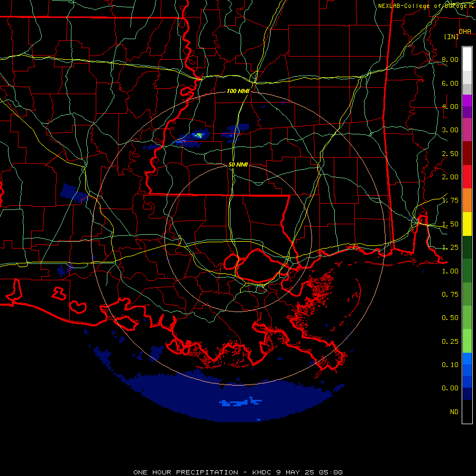Click the yellow-green heaviest rain cell
This screenshot has width=476, height=476.
pos(199,135)
